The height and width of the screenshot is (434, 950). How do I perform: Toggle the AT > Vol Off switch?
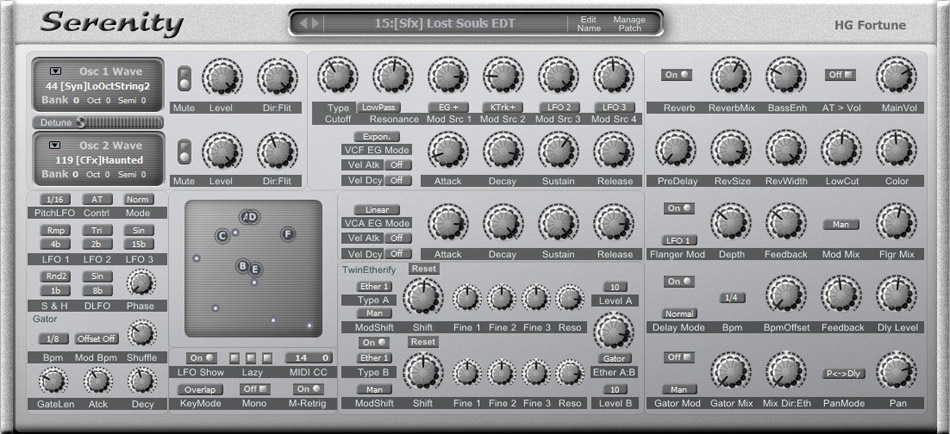(x=840, y=75)
